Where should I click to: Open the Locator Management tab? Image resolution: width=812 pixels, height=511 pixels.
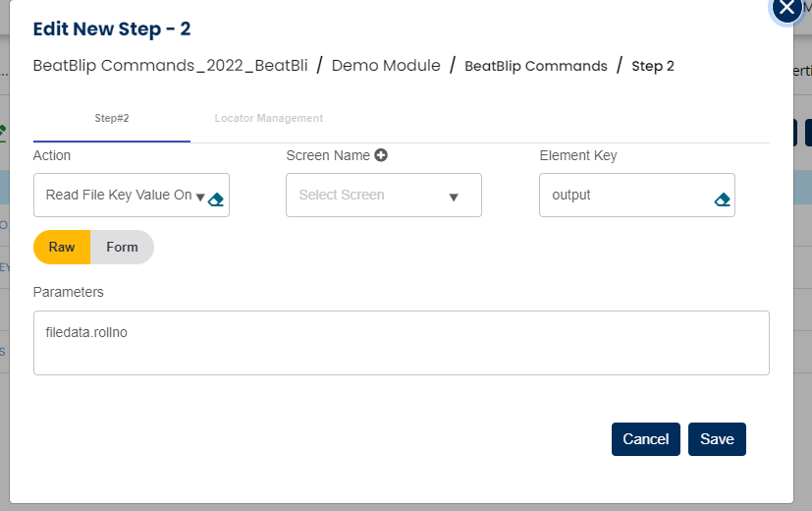(268, 118)
